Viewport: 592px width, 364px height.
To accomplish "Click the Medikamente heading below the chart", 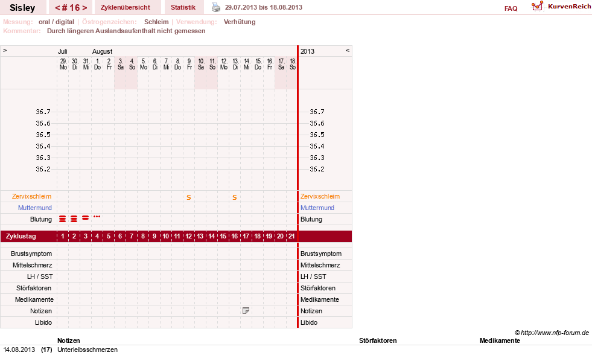I will click(500, 340).
